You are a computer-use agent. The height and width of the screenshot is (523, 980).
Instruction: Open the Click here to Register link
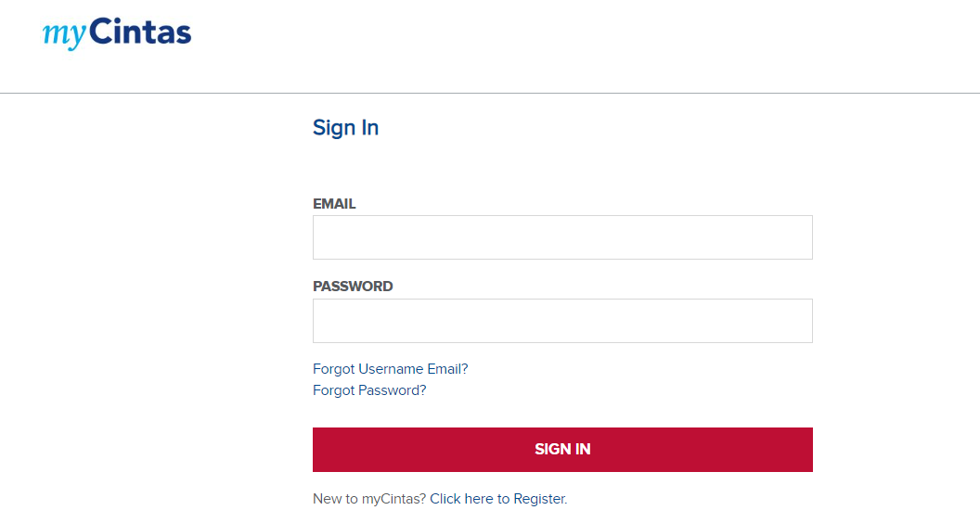click(498, 499)
